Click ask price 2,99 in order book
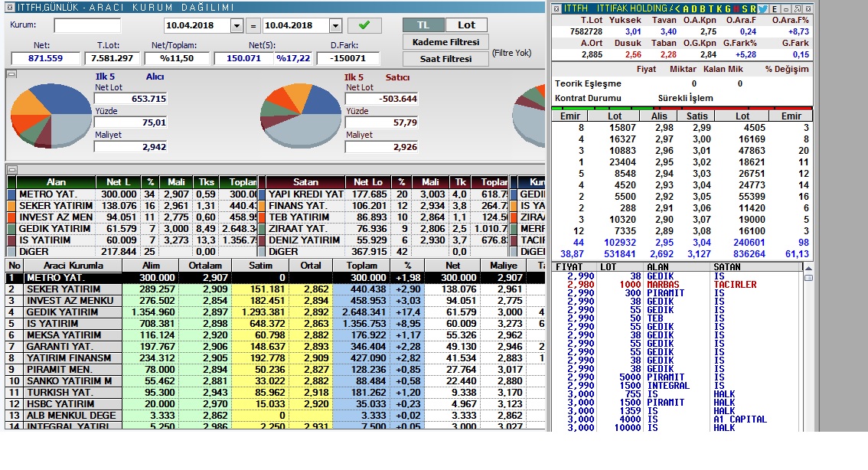 click(701, 127)
